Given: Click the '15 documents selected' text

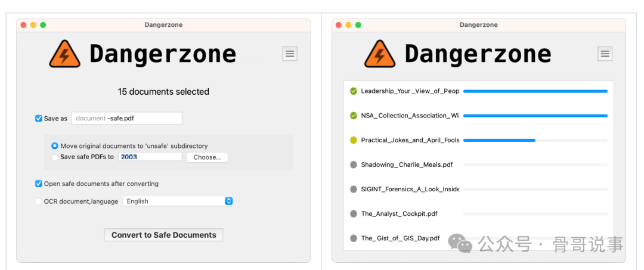Looking at the screenshot, I should [x=163, y=92].
